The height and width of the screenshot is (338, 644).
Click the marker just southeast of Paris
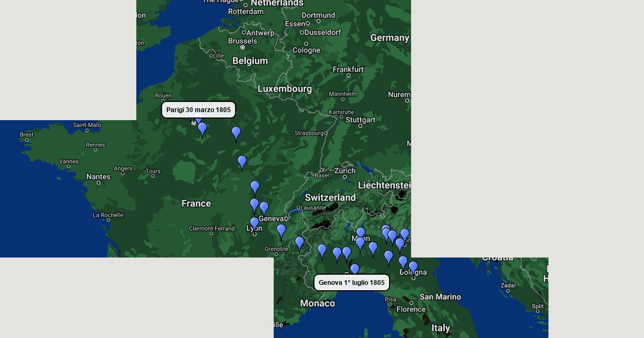(202, 128)
